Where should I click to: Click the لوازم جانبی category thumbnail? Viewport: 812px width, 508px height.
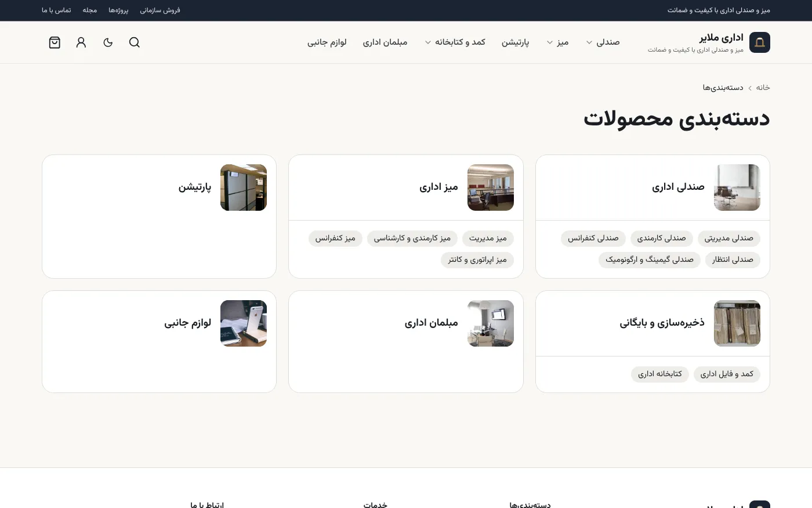tap(244, 323)
